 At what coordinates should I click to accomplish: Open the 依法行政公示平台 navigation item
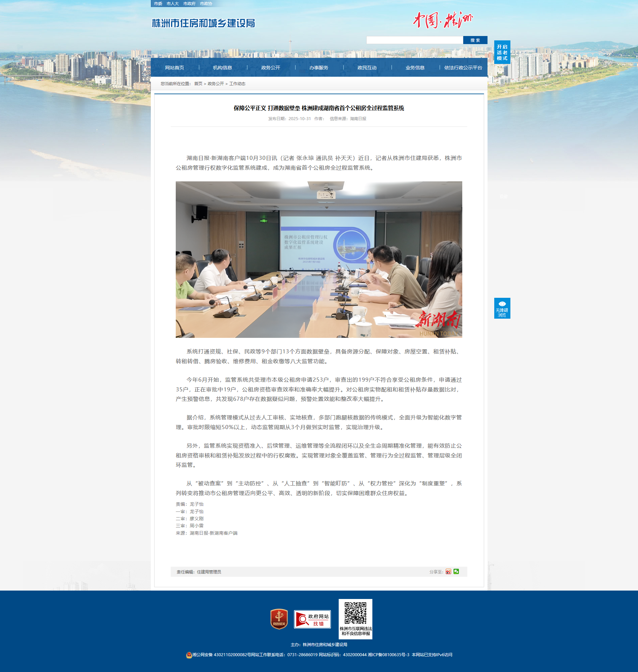pyautogui.click(x=463, y=68)
